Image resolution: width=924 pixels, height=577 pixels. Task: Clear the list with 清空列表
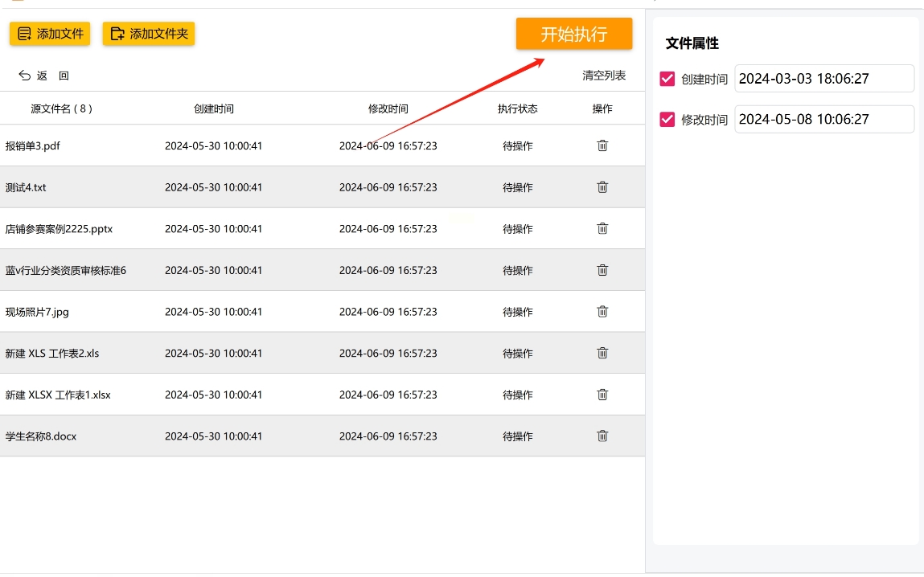tap(604, 76)
